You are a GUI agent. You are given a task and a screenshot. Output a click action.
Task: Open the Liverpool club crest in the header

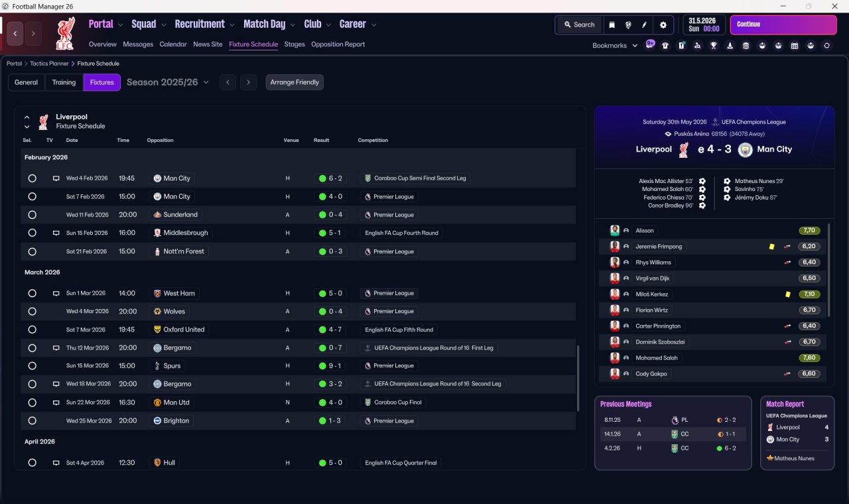tap(65, 34)
